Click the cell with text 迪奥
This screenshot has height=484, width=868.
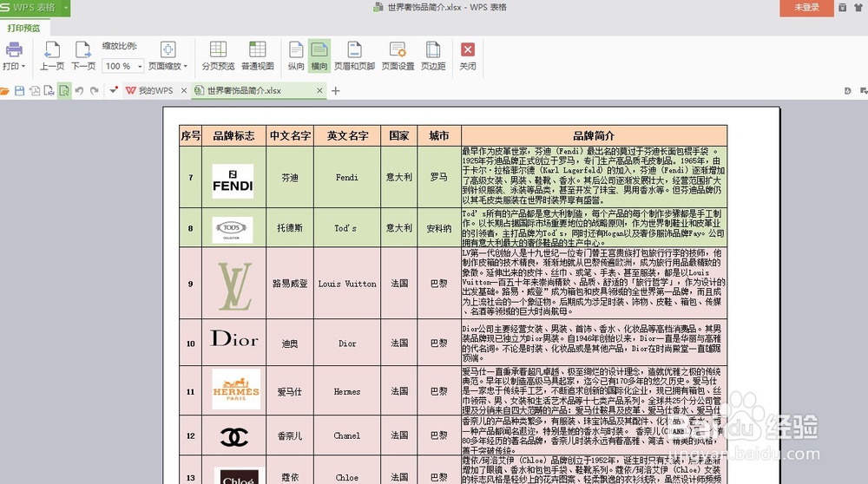click(290, 343)
